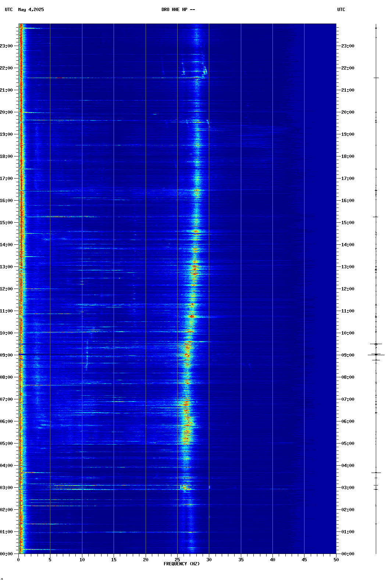Click the 23:00 label on the right time axis
392x583 pixels.
pos(348,46)
